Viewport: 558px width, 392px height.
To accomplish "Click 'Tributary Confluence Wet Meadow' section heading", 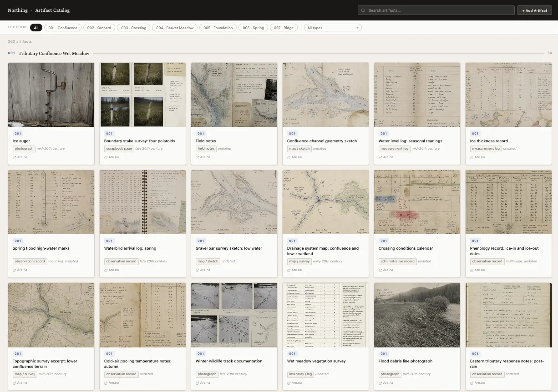I will (x=54, y=54).
